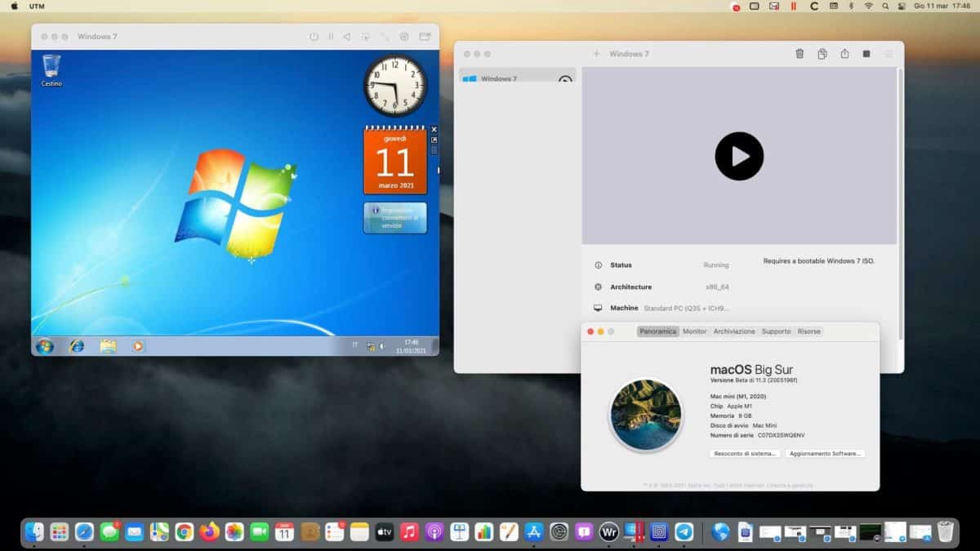Image resolution: width=980 pixels, height=551 pixels.
Task: Click the Spotlight search icon in the menu bar
Action: 885,6
